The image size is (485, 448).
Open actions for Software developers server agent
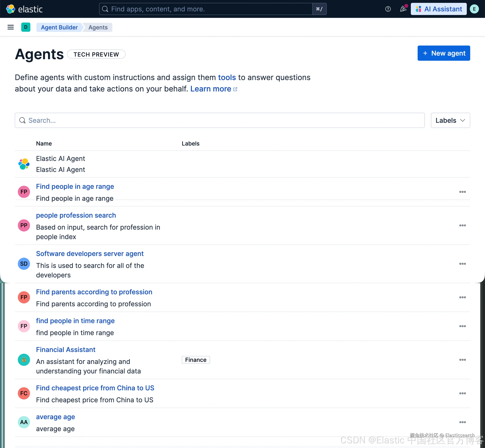(462, 264)
